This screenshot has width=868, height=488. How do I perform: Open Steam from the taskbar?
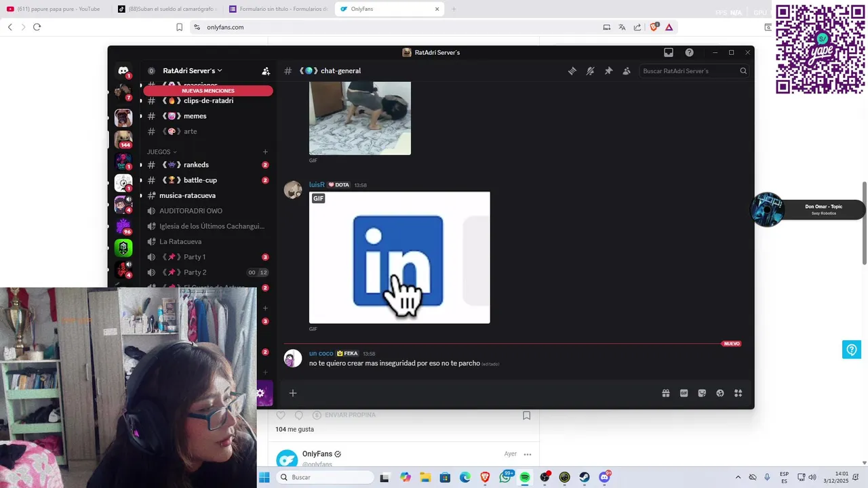tap(584, 477)
